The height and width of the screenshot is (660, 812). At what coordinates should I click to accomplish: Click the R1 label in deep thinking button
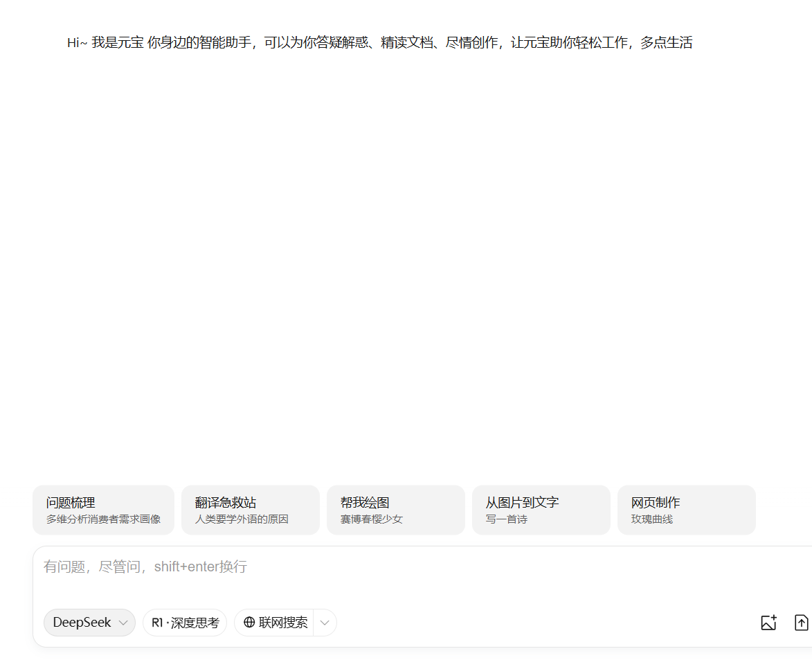point(157,623)
